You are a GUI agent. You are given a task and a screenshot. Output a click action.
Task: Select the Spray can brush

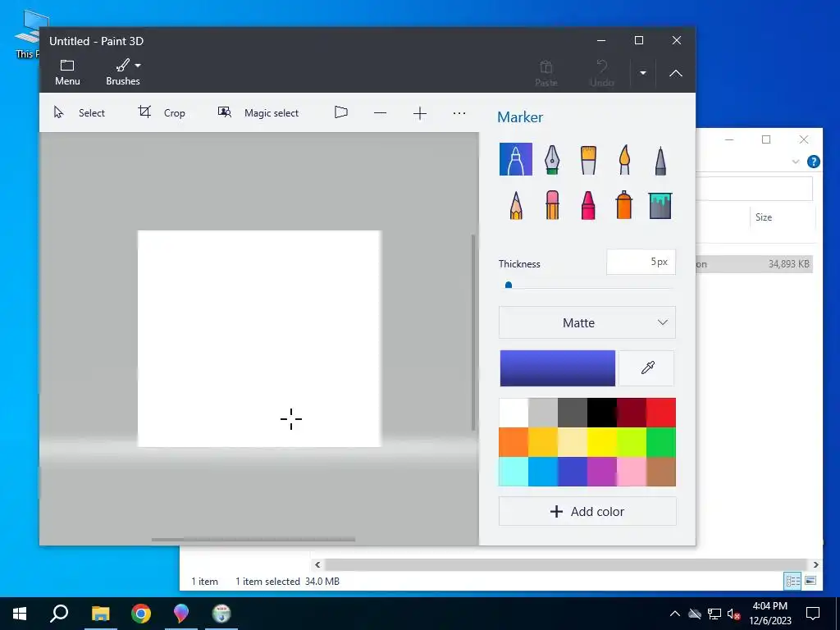[x=624, y=204]
